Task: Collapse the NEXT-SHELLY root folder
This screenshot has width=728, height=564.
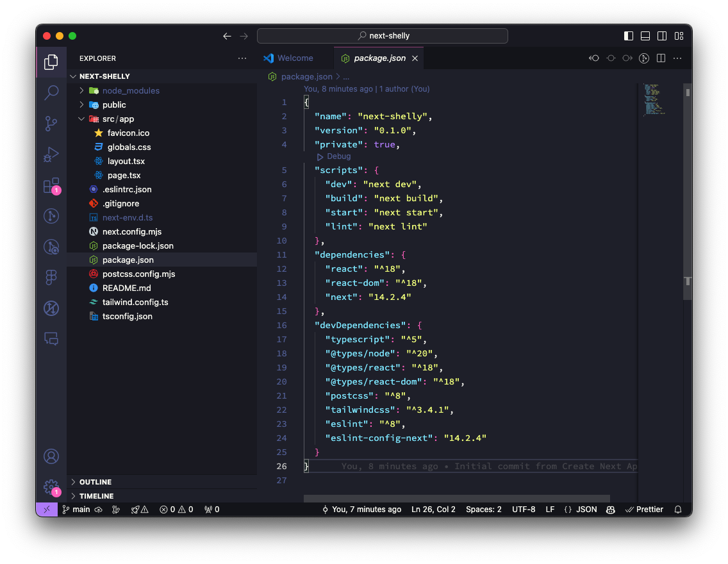Action: (161, 76)
